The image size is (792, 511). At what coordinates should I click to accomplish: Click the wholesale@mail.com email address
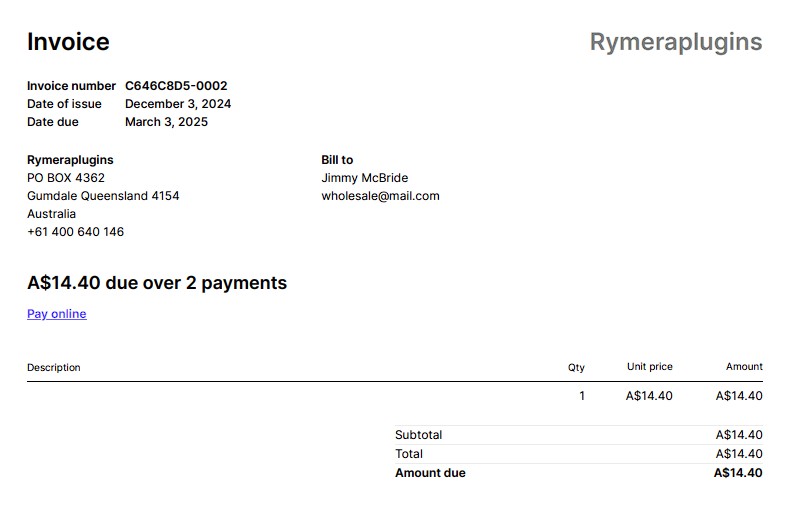380,196
